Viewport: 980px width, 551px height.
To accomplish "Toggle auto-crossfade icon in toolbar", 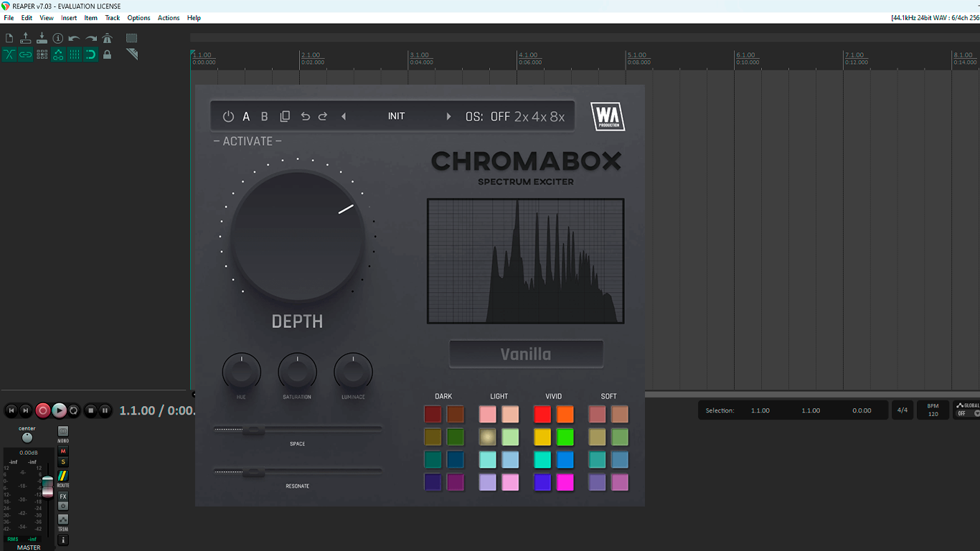I will coord(9,55).
